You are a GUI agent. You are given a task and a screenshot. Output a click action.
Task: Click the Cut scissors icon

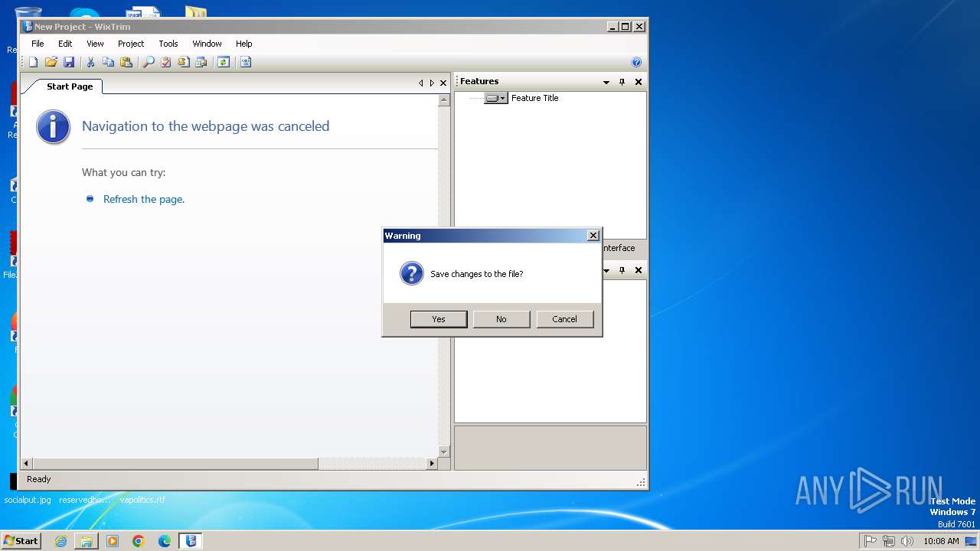90,62
